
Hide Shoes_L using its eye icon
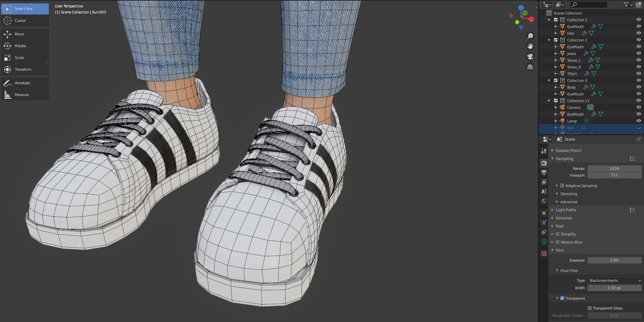638,60
